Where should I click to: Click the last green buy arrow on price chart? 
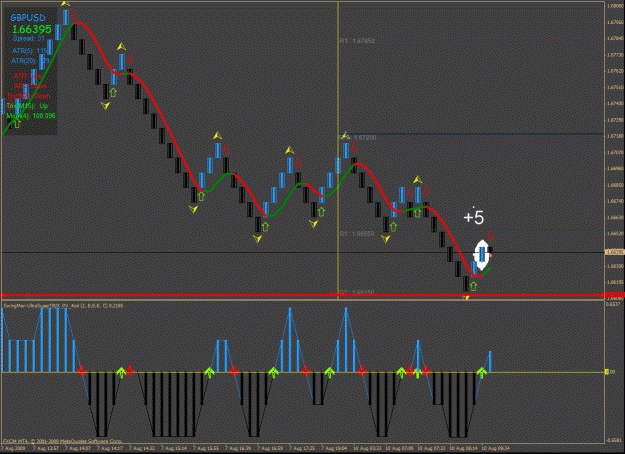point(473,286)
